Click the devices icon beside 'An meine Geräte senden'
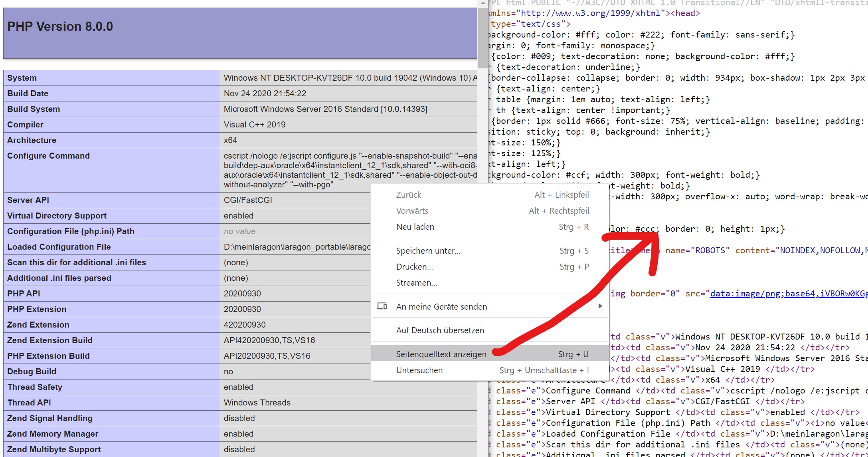Viewport: 868px width, 457px height. [x=382, y=306]
